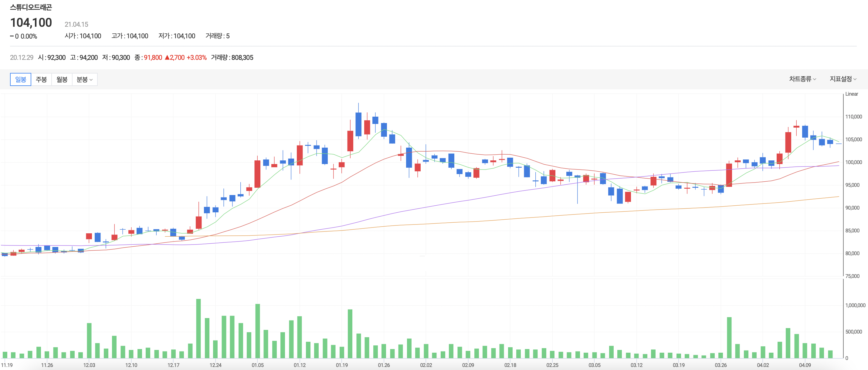This screenshot has width=868, height=370.
Task: Click the large 104,100 current price
Action: pyautogui.click(x=31, y=22)
